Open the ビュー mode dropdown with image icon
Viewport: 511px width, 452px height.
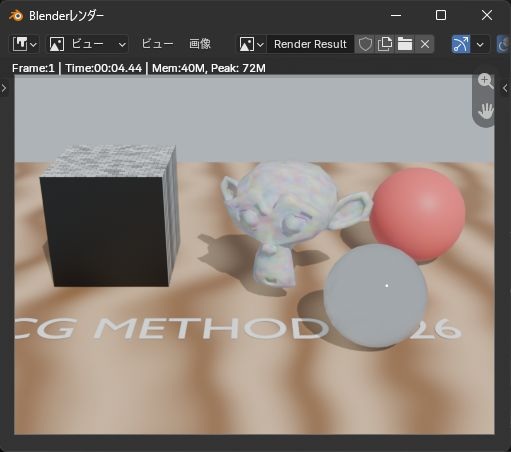pyautogui.click(x=88, y=44)
